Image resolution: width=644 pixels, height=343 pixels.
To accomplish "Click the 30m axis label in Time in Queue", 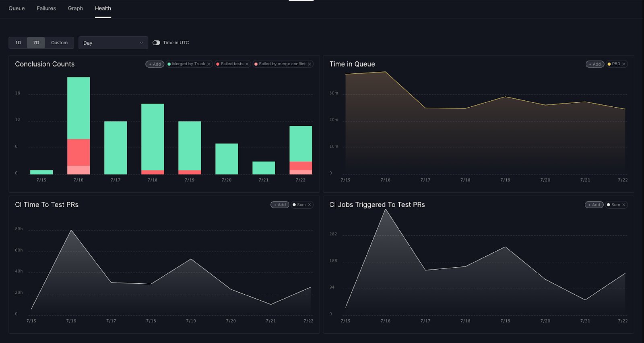I will [334, 93].
